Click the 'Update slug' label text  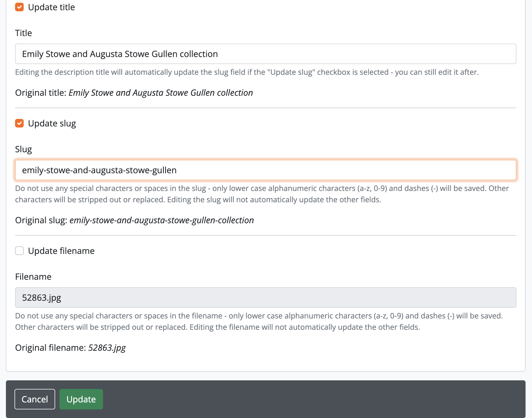(x=52, y=123)
